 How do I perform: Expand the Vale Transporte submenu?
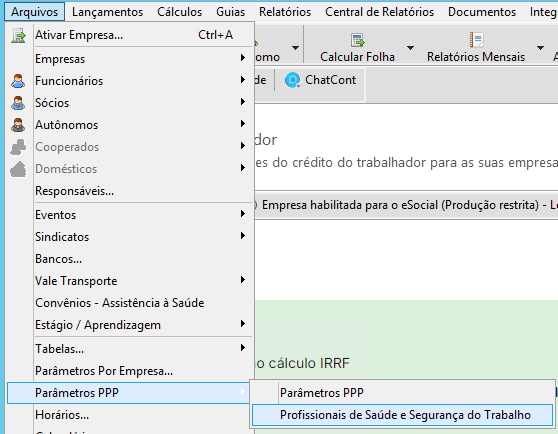[x=130, y=281]
